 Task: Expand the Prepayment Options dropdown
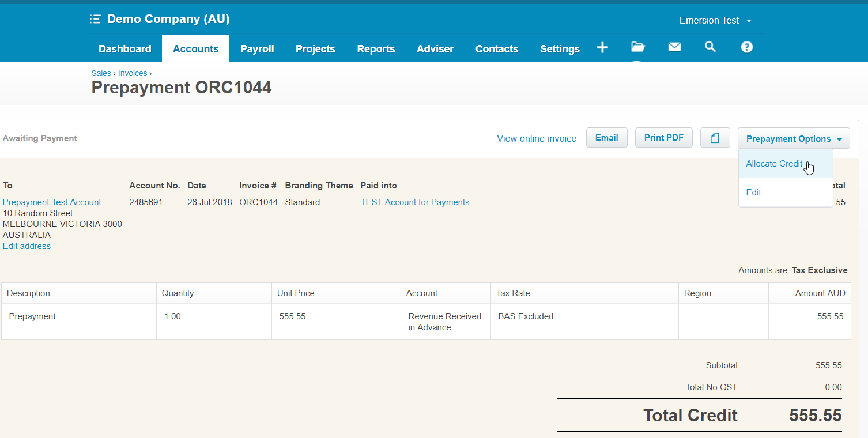coord(793,138)
